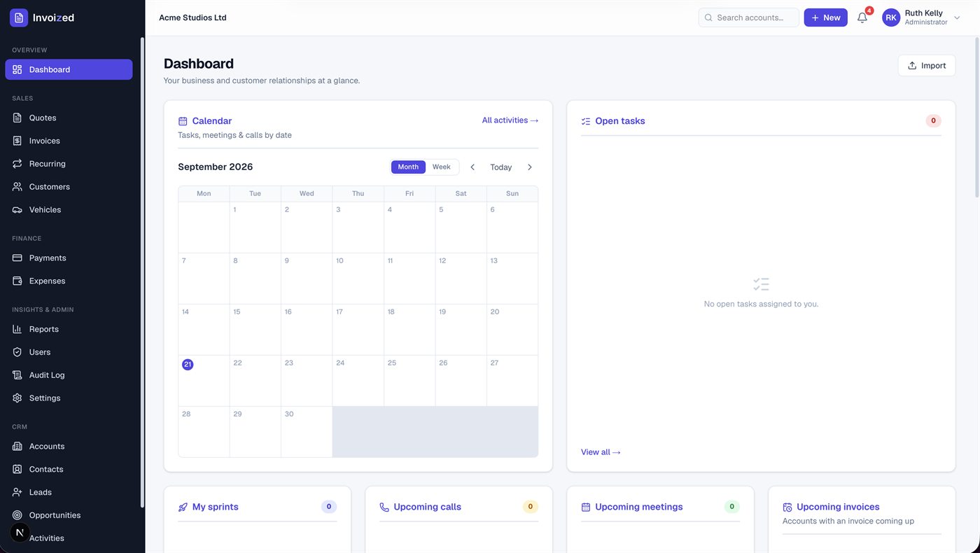Click the Open tasks count badge 0

tap(933, 120)
